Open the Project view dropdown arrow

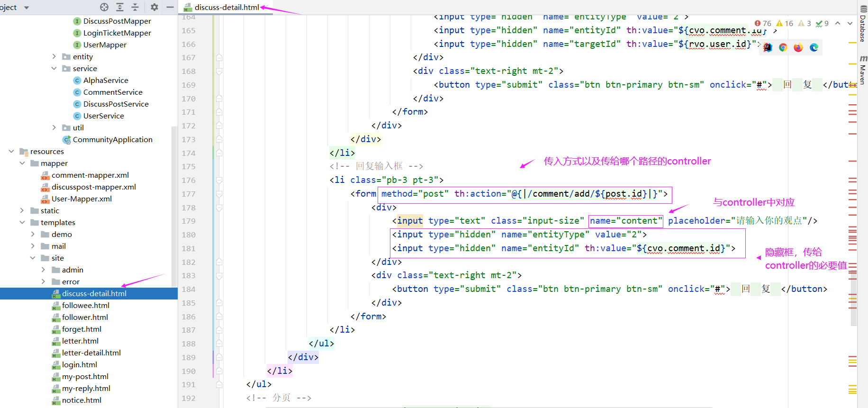(27, 8)
